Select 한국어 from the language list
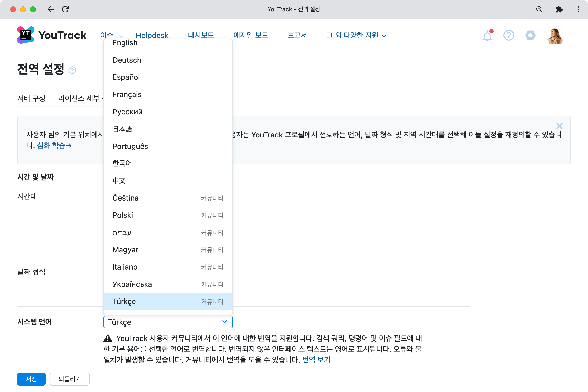 [x=122, y=163]
